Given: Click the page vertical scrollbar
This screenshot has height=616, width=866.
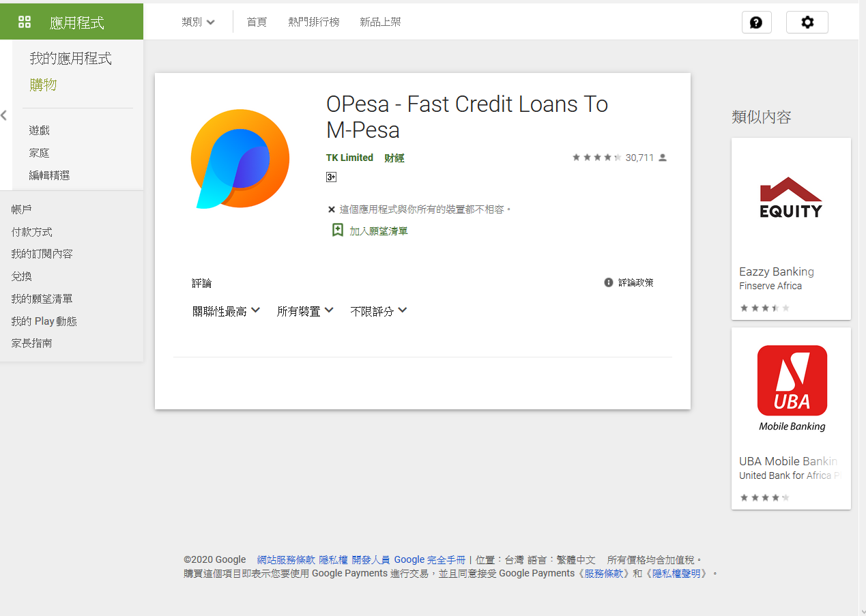Looking at the screenshot, I should [862, 308].
